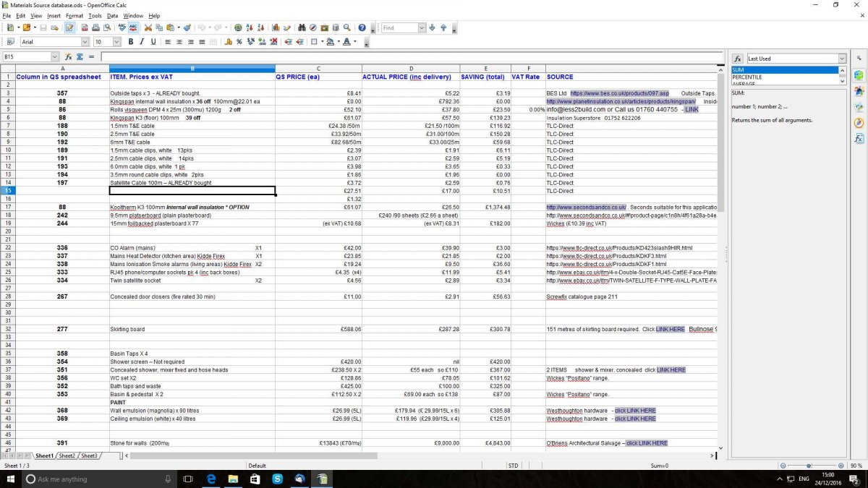Open the Page Preview

click(106, 27)
